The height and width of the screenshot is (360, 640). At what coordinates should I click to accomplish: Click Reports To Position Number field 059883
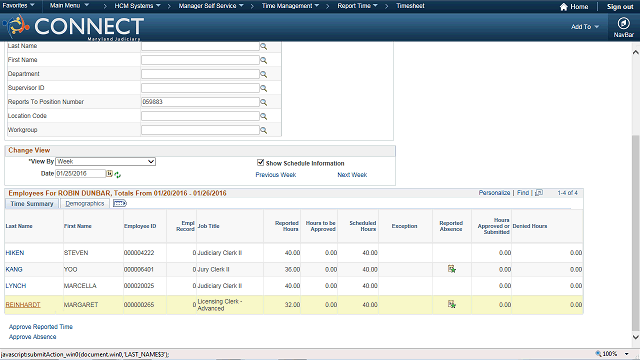[200, 102]
